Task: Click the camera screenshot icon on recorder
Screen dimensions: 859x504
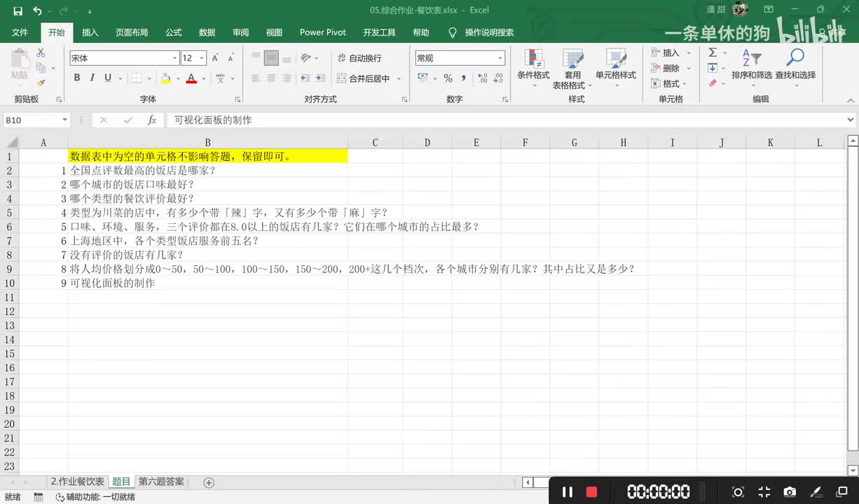Action: [790, 492]
